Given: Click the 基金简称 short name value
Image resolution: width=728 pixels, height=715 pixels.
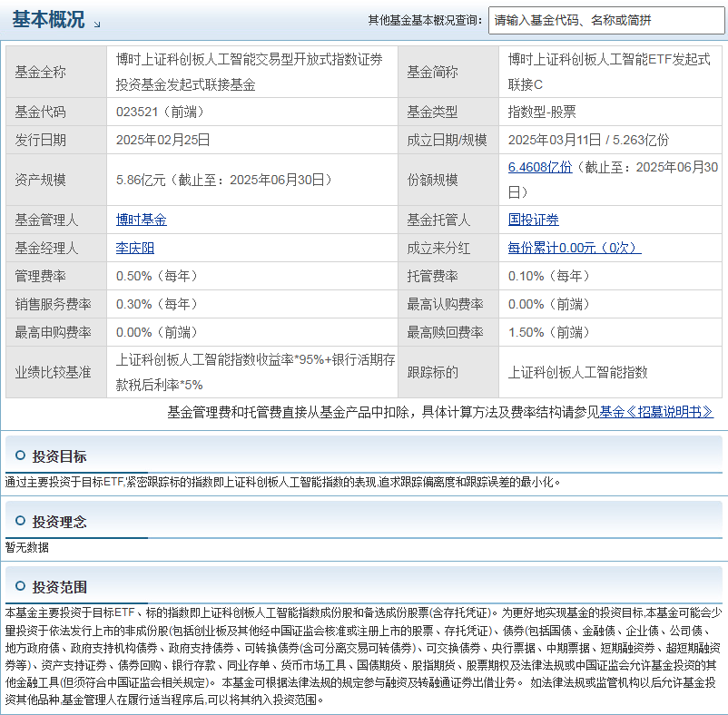Looking at the screenshot, I should tap(609, 72).
